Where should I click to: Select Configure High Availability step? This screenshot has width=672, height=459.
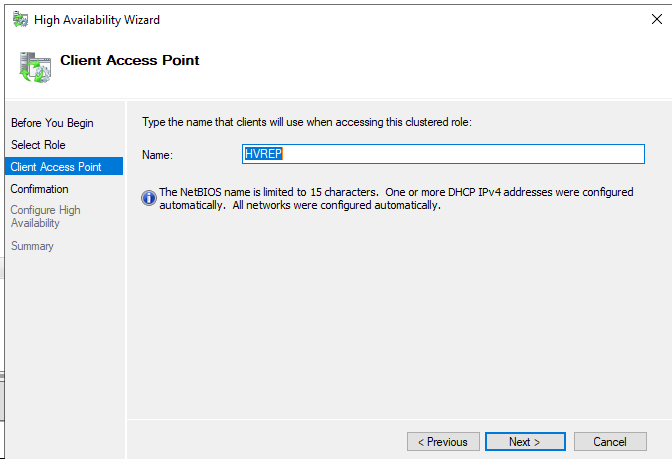(45, 216)
